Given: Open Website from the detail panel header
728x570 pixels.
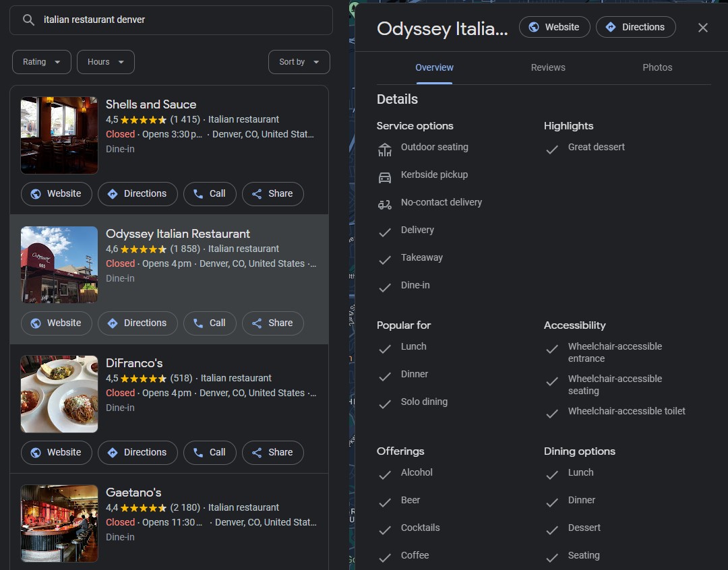Looking at the screenshot, I should click(x=554, y=28).
